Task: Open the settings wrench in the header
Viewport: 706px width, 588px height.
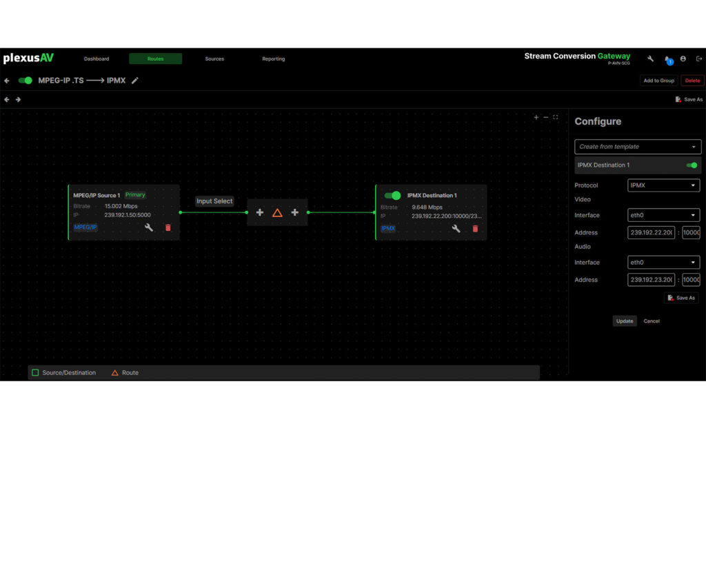Action: pyautogui.click(x=651, y=59)
